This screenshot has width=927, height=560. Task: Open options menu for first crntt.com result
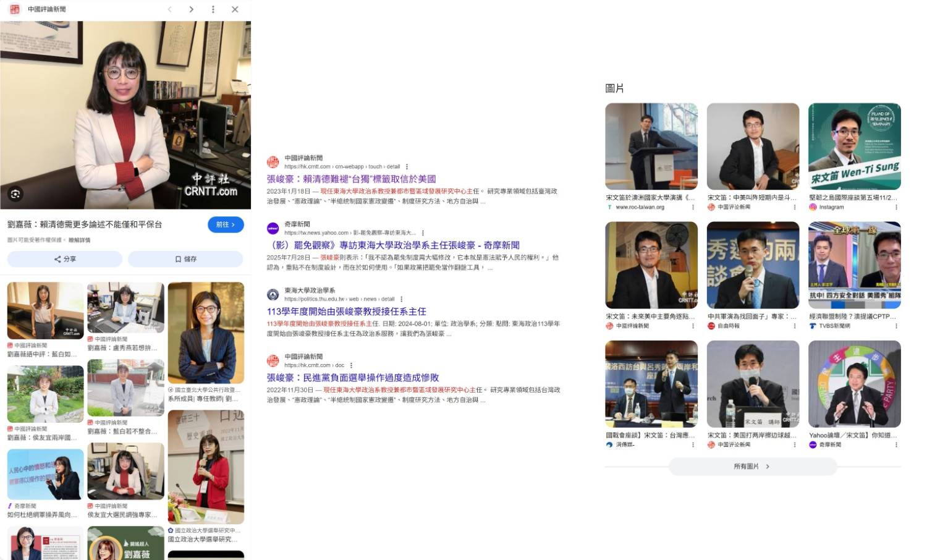[x=407, y=167]
